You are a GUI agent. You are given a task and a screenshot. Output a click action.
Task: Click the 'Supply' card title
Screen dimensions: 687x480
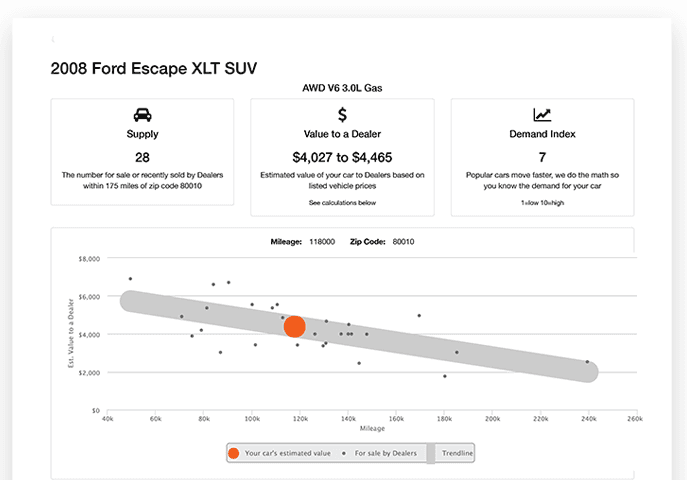pyautogui.click(x=142, y=134)
